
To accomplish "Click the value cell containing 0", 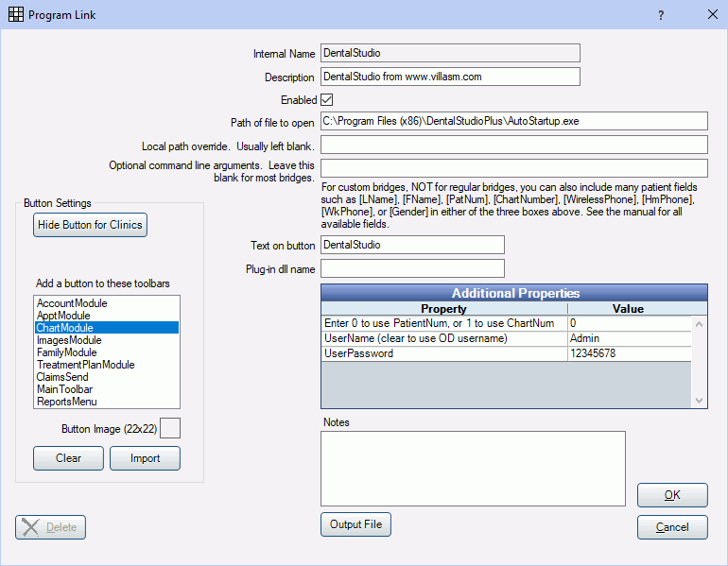I will click(629, 323).
